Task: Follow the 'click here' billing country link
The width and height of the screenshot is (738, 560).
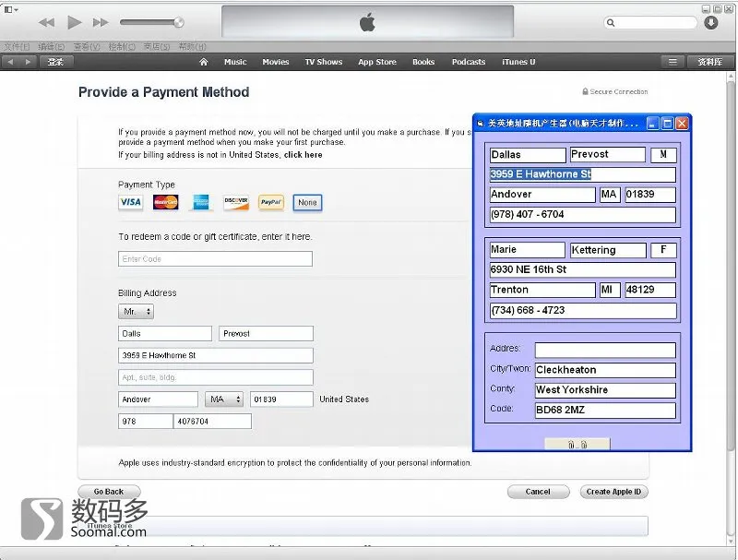Action: pos(304,155)
